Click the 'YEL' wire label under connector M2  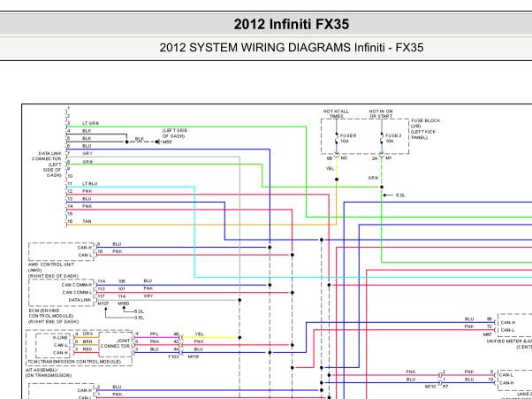pyautogui.click(x=330, y=169)
